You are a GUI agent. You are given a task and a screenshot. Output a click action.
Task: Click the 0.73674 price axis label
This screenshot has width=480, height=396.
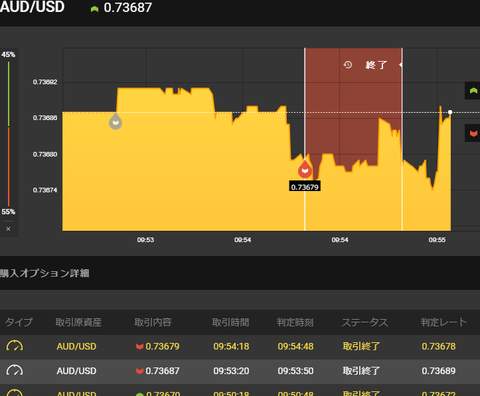click(45, 190)
